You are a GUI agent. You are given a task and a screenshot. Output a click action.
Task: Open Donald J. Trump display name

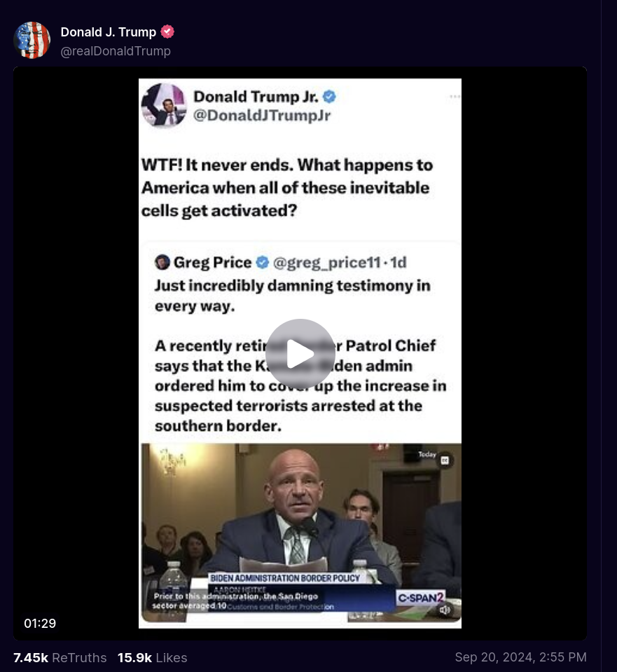(x=108, y=32)
